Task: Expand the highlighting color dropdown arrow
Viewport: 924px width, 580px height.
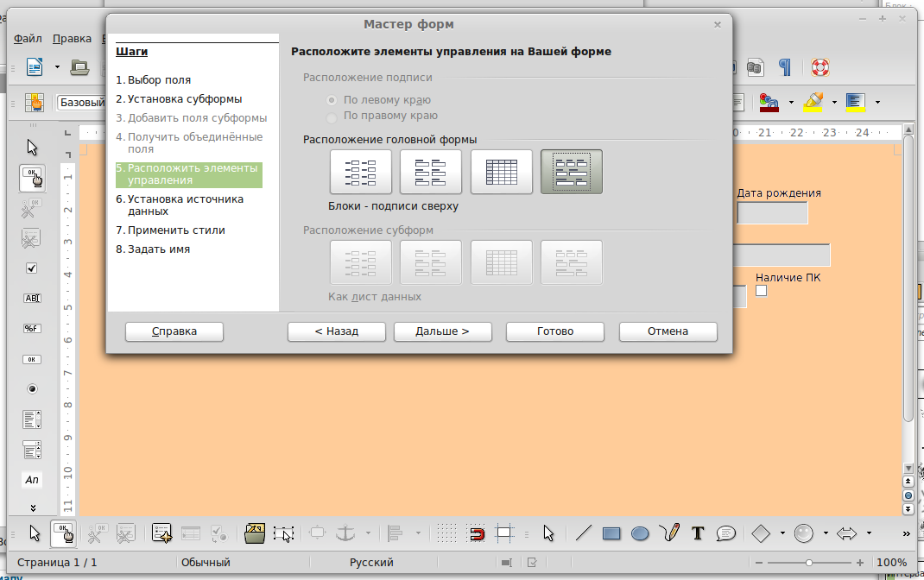Action: tap(834, 103)
